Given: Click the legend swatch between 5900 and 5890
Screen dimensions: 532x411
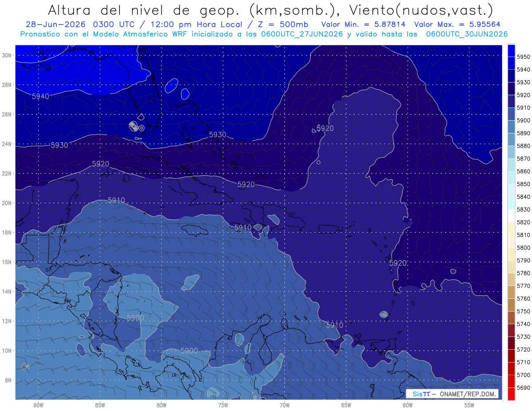Looking at the screenshot, I should (511, 127).
